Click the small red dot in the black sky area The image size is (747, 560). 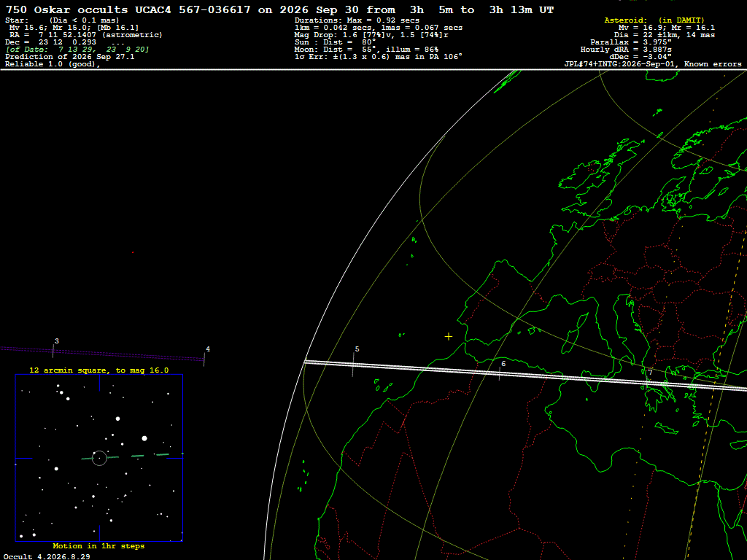coord(133,252)
